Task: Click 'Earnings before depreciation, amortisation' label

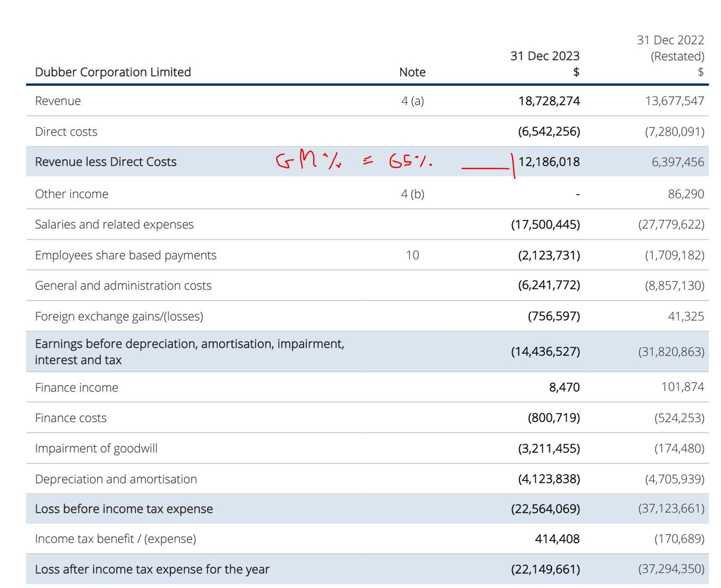Action: click(x=190, y=351)
